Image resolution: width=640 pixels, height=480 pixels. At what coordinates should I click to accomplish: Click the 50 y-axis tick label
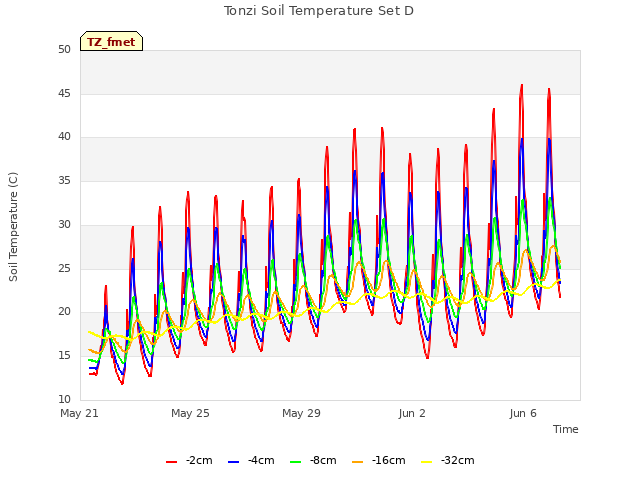click(x=64, y=50)
